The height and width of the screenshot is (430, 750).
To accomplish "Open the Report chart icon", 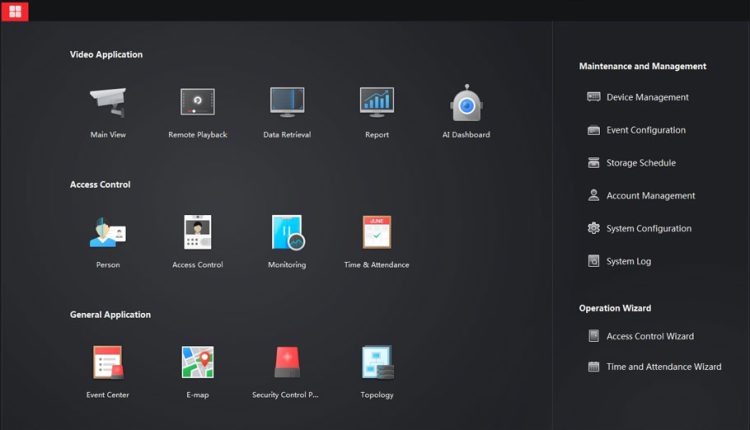I will point(377,102).
